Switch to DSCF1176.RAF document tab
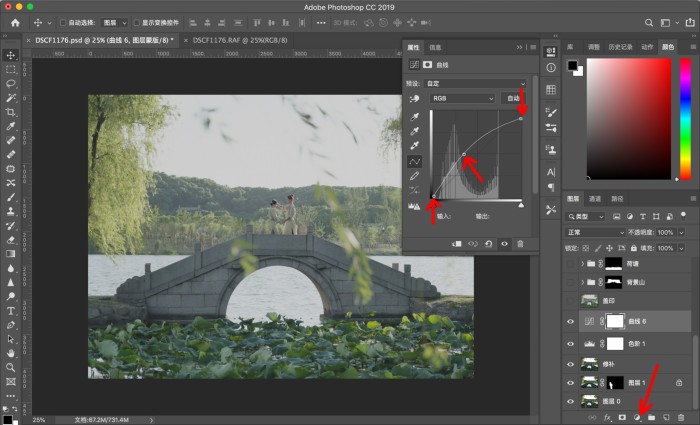Viewport: 700px width, 425px height. coord(240,40)
